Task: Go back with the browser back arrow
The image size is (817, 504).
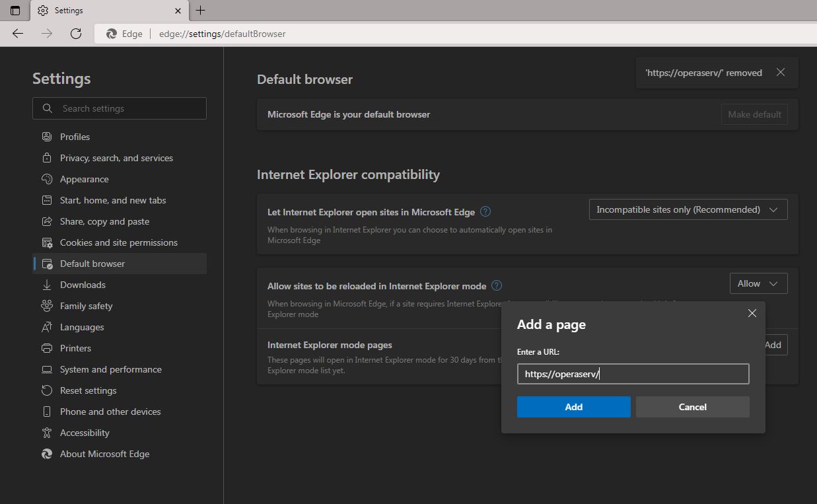Action: [x=18, y=34]
